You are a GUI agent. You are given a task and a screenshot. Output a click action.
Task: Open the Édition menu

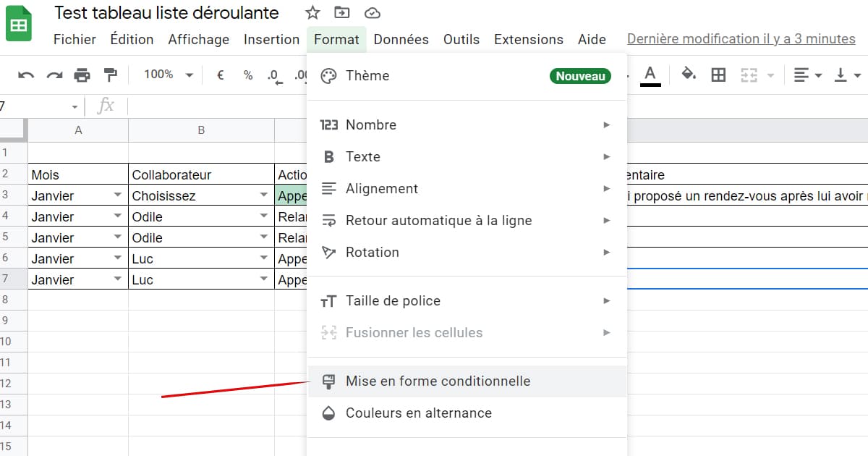coord(132,40)
